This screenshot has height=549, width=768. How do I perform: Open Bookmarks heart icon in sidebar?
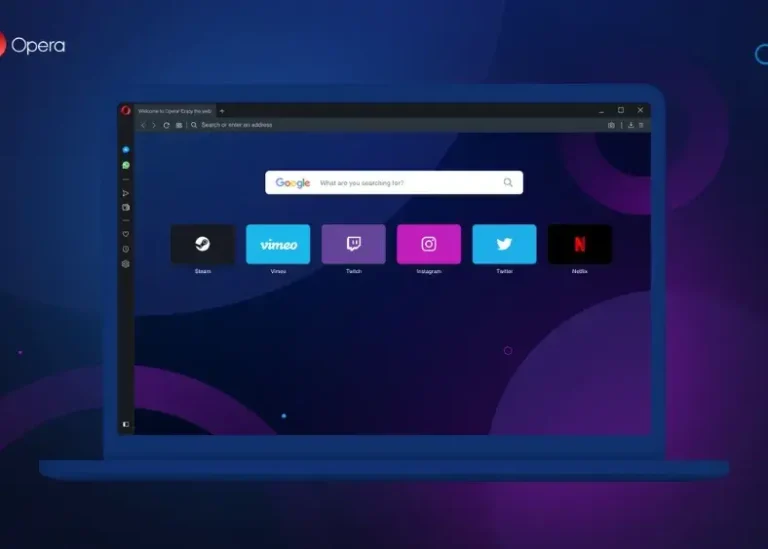click(126, 234)
